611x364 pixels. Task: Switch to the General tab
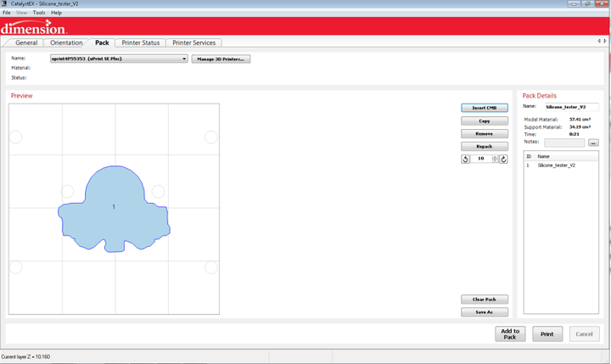point(26,43)
